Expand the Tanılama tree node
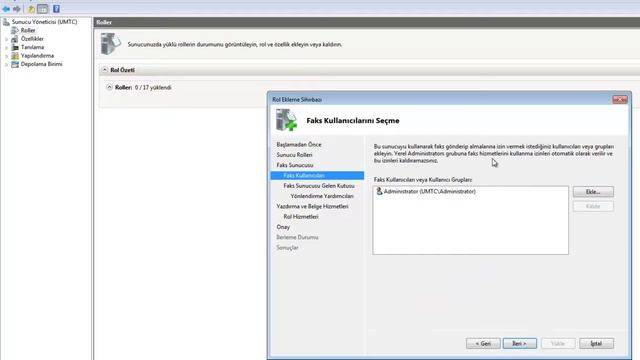The width and height of the screenshot is (640, 360). 6,48
